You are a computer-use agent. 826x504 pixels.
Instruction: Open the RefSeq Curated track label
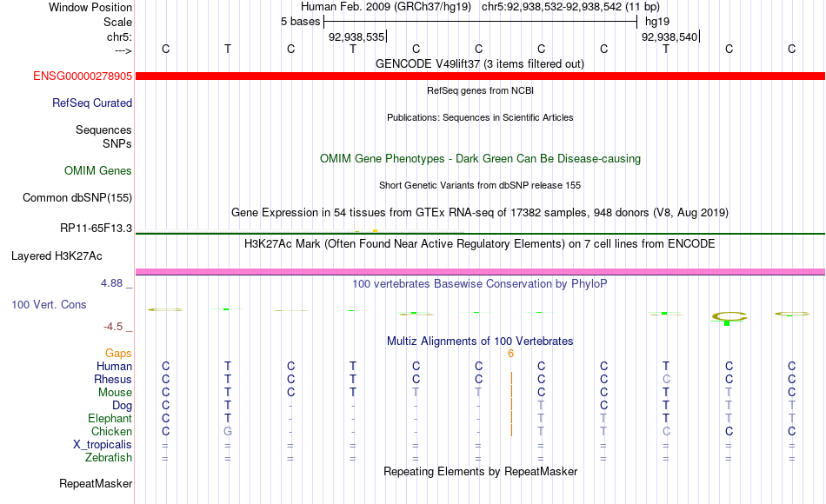point(91,103)
